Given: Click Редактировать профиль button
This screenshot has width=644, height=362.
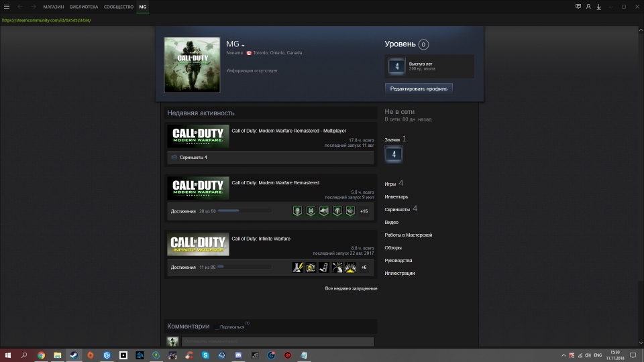Looking at the screenshot, I should click(419, 88).
